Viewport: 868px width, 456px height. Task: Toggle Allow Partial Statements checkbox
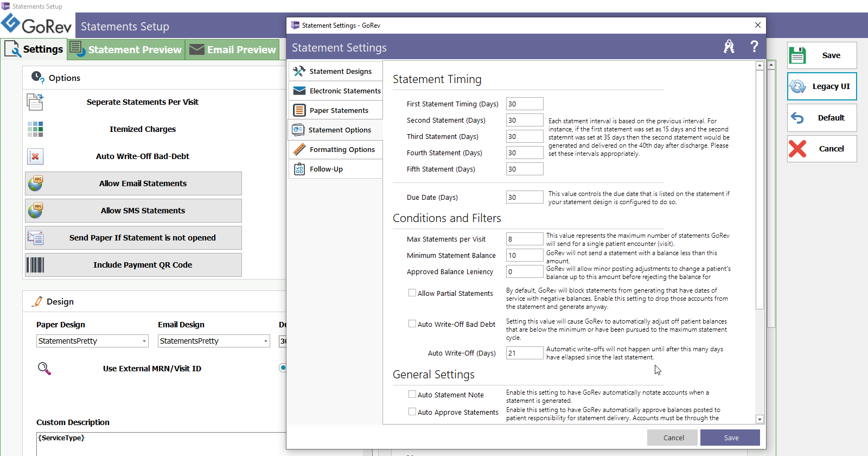pyautogui.click(x=412, y=293)
